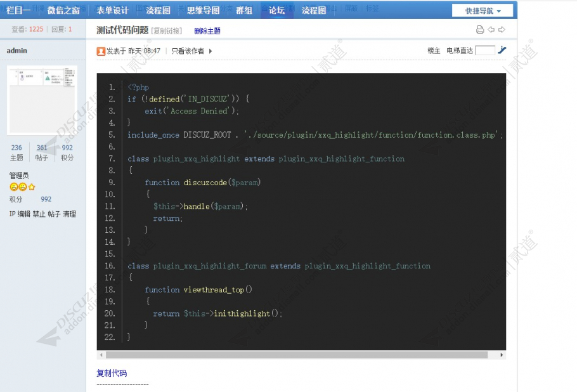Go to previous thread using left arrow icon
The width and height of the screenshot is (577, 392).
click(x=491, y=29)
